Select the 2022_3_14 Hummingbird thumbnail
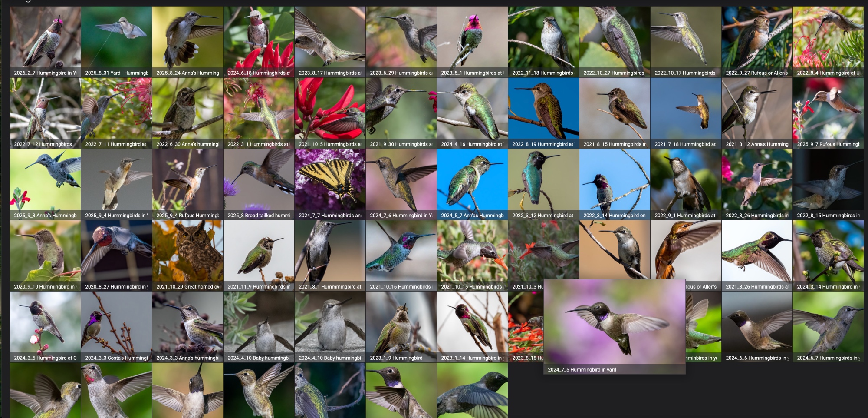868x418 pixels. (615, 180)
